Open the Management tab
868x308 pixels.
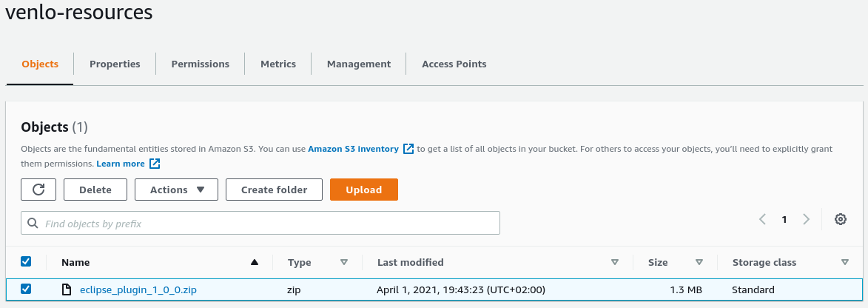[359, 64]
